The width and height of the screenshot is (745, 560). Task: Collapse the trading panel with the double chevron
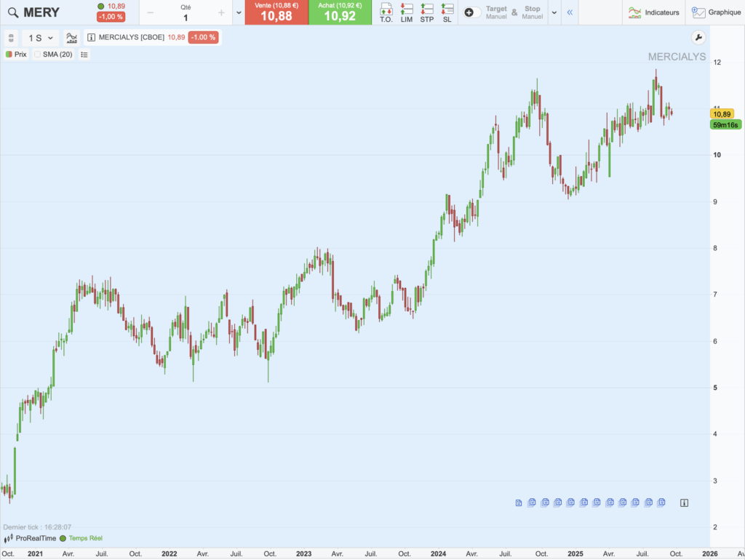(571, 12)
